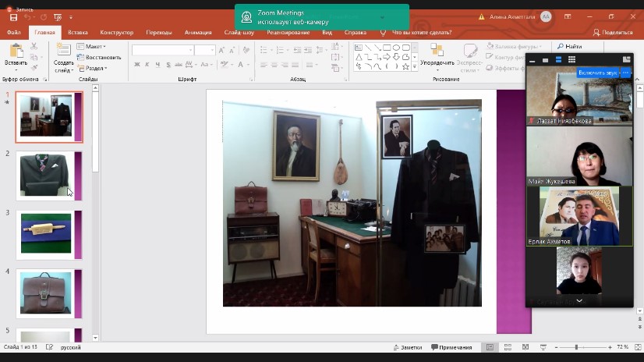
Task: Click the Save icon in quick access toolbar
Action: pos(13,16)
